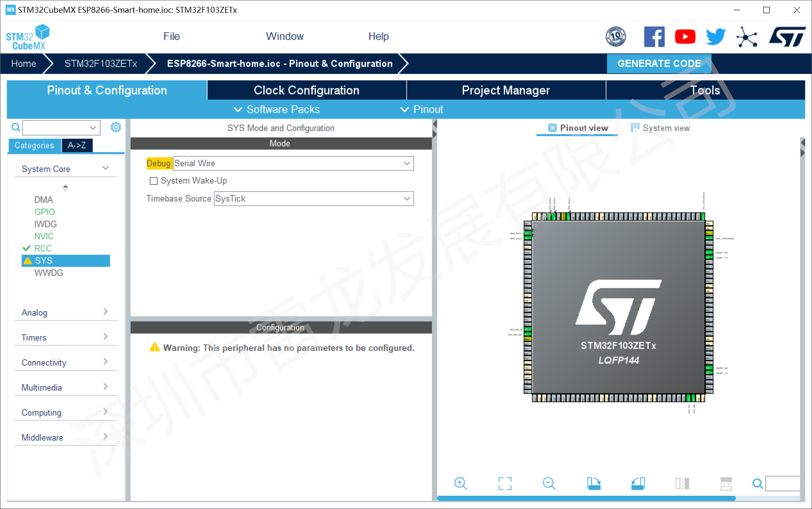Click the STM32CubeMX logo

pos(28,37)
